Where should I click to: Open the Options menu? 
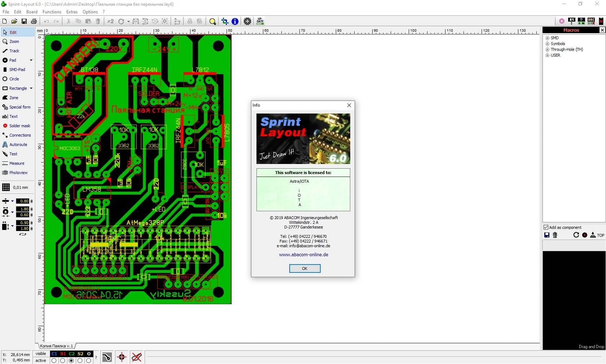click(90, 12)
